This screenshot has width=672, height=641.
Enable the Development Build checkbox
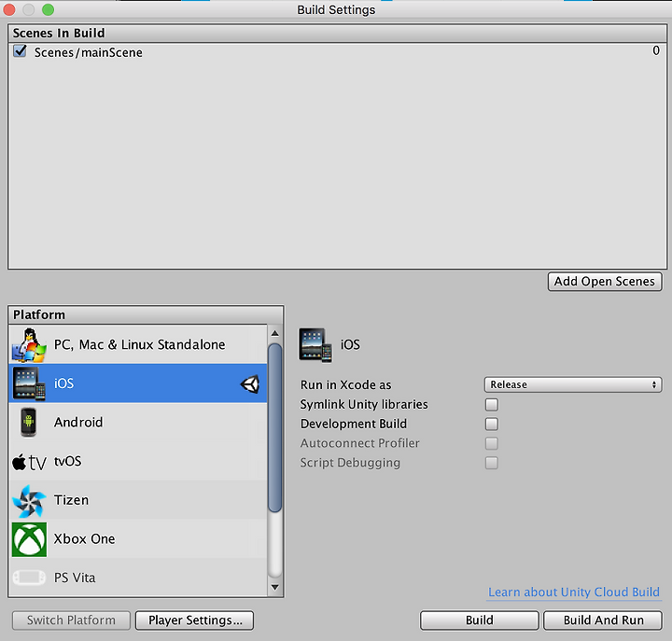(492, 424)
